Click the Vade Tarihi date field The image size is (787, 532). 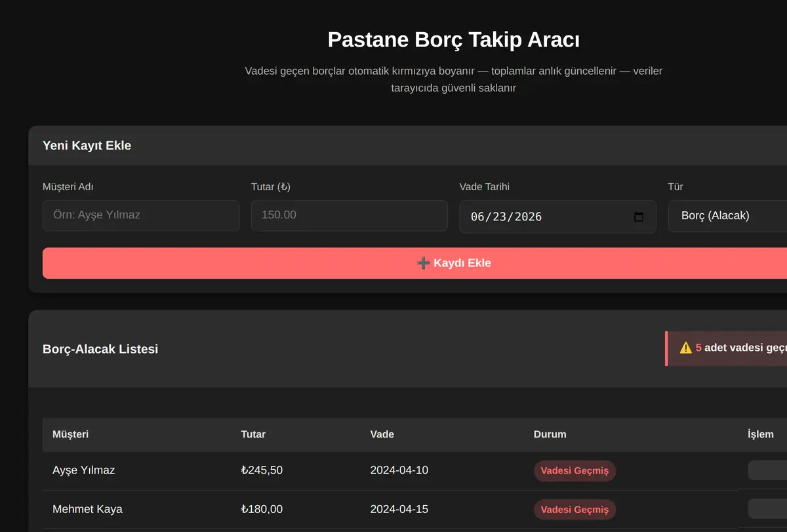(557, 216)
